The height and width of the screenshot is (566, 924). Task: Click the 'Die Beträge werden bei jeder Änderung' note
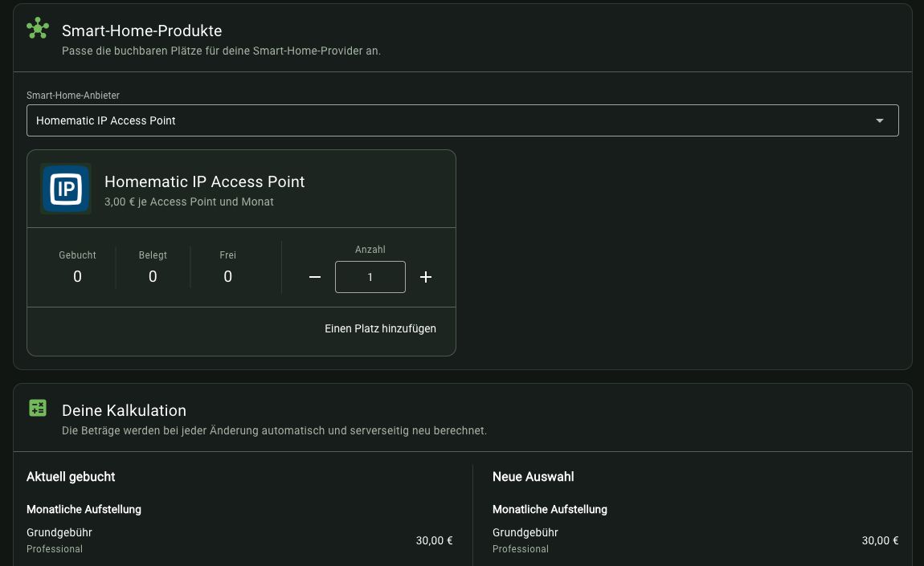tap(274, 430)
